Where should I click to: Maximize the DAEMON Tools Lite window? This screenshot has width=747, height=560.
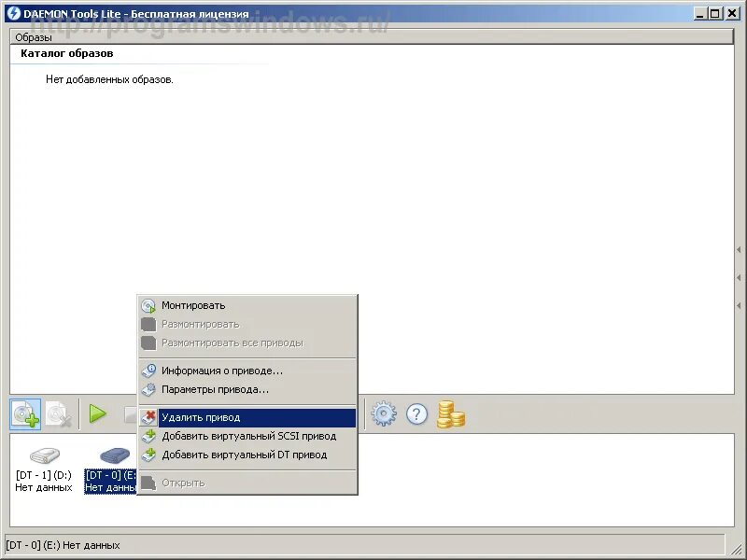pyautogui.click(x=714, y=14)
